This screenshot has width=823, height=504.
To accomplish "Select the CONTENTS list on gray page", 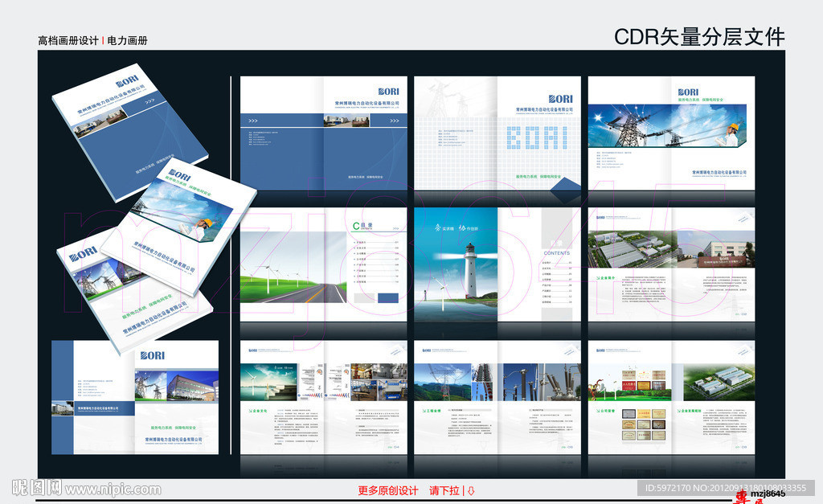I will (x=556, y=275).
